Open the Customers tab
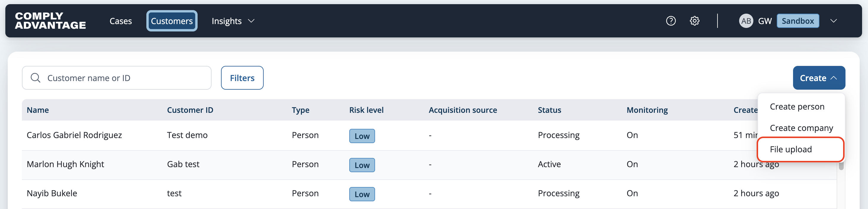This screenshot has height=209, width=868. (x=172, y=21)
